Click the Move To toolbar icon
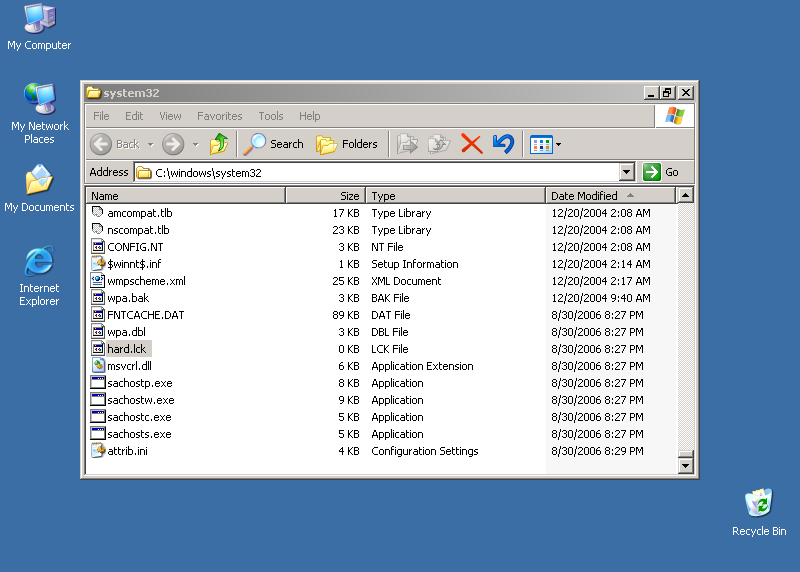The image size is (800, 572). [407, 144]
